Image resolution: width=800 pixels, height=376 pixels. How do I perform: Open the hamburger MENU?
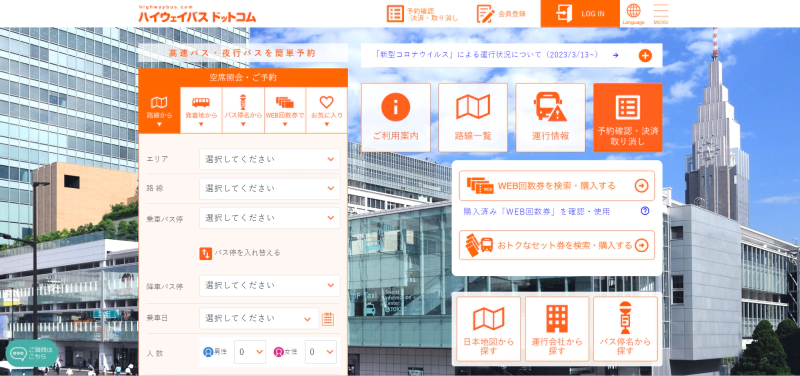click(661, 14)
